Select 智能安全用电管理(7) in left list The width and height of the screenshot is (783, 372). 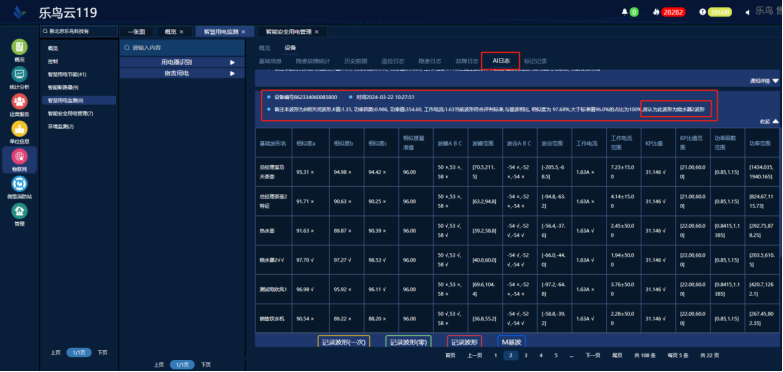coord(70,113)
